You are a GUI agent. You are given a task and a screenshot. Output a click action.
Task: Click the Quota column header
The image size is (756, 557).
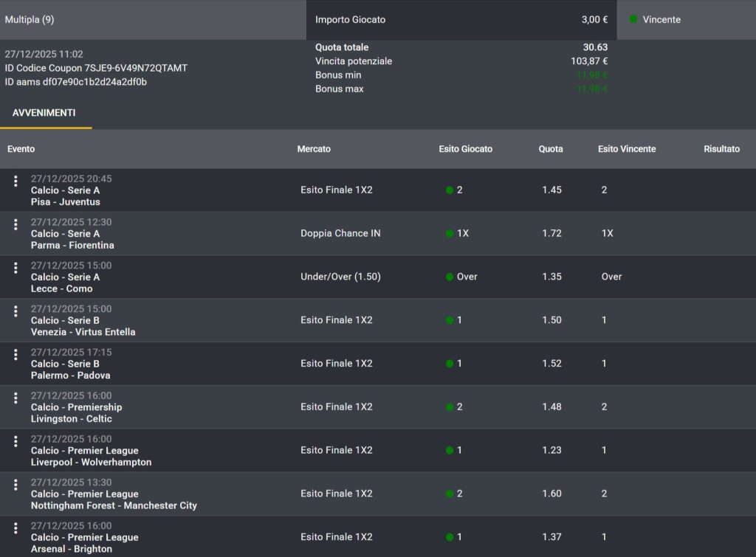pyautogui.click(x=551, y=149)
